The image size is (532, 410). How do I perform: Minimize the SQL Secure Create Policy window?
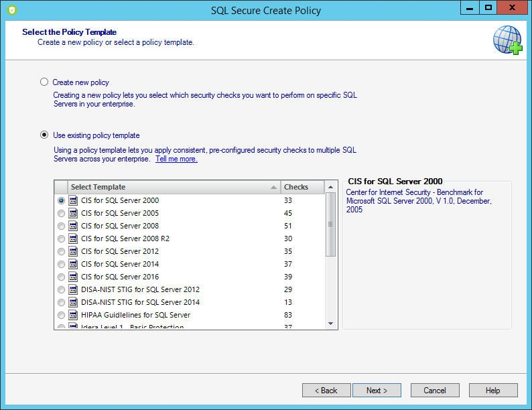(470, 7)
